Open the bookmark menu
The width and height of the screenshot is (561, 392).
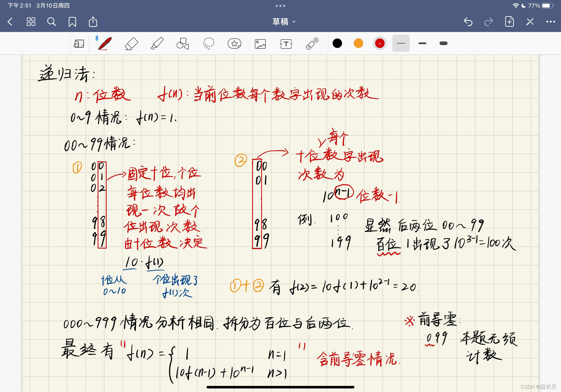click(72, 22)
